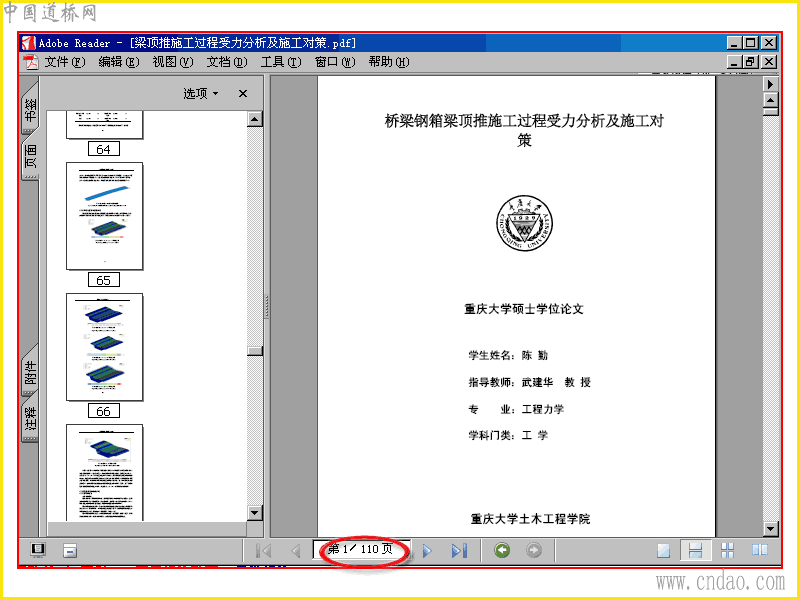Jump to the last page
800x600 pixels.
(x=459, y=551)
